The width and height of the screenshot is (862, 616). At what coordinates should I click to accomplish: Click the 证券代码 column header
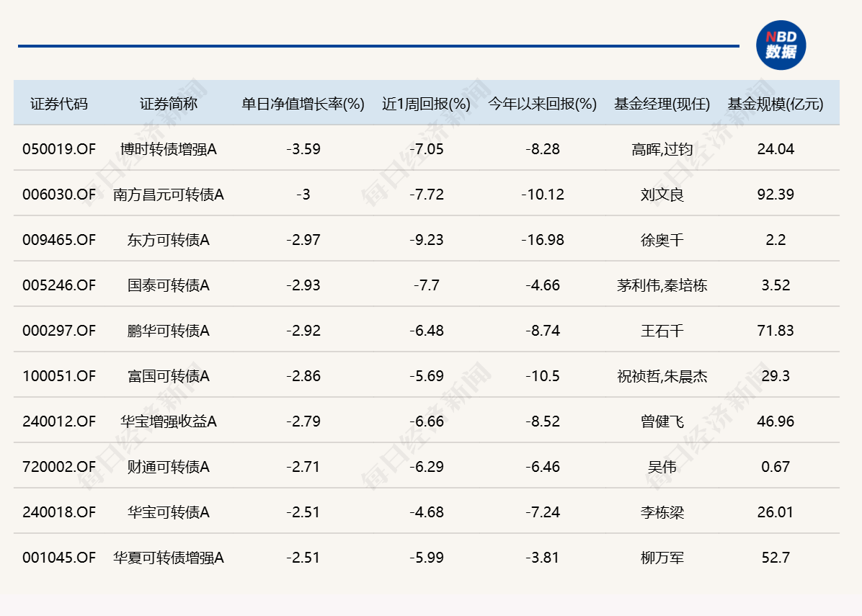(59, 104)
